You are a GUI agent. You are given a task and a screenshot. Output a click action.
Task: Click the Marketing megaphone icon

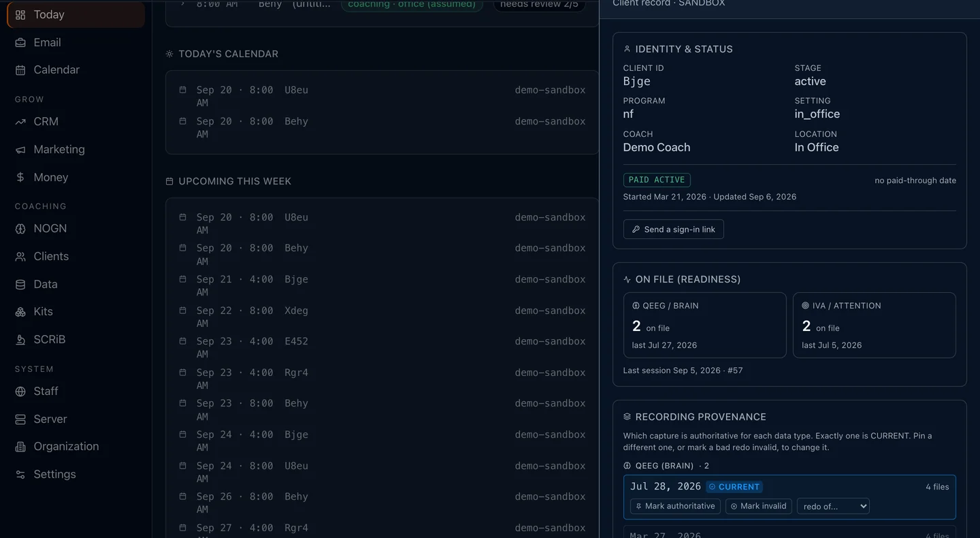tap(20, 149)
